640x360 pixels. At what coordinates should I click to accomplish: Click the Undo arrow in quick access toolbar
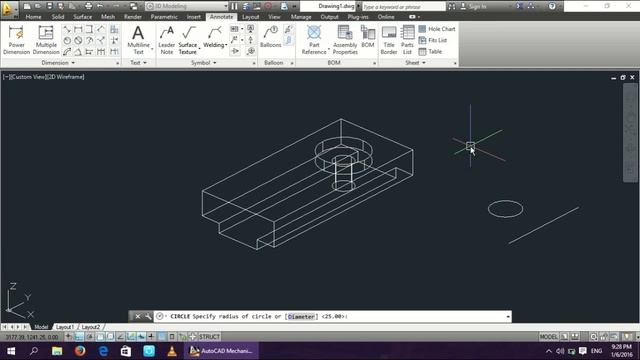click(x=100, y=6)
